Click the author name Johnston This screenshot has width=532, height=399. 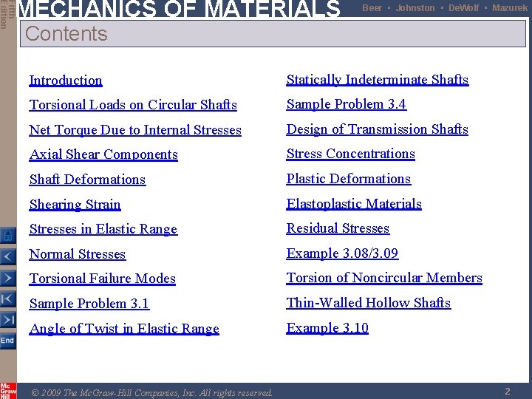tap(415, 8)
